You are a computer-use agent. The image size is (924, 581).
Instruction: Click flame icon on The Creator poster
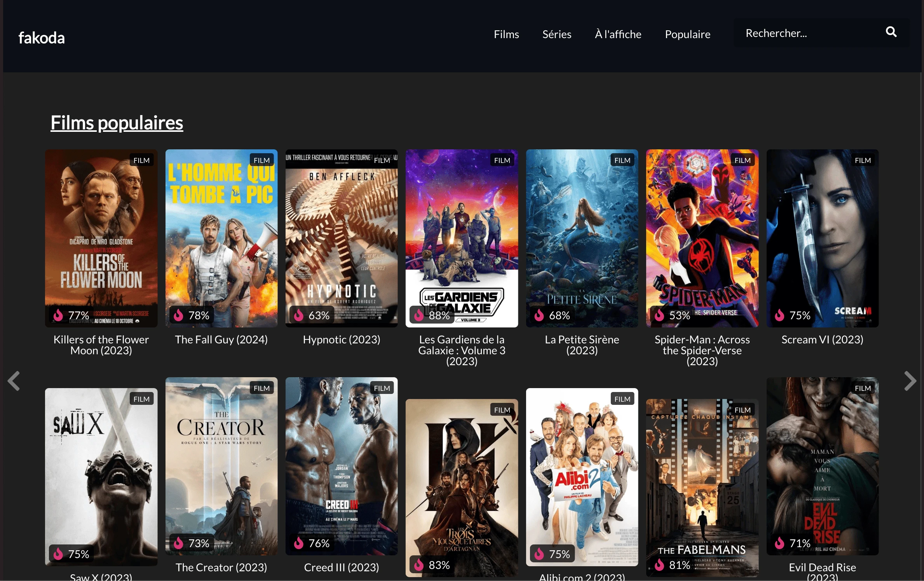178,542
